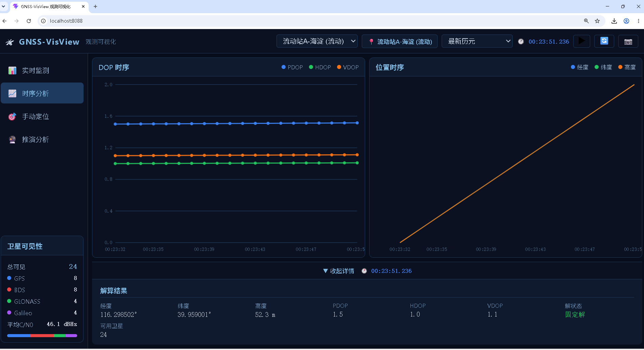This screenshot has height=350, width=644.
Task: Open the 最新历元 epoch dropdown
Action: 477,41
